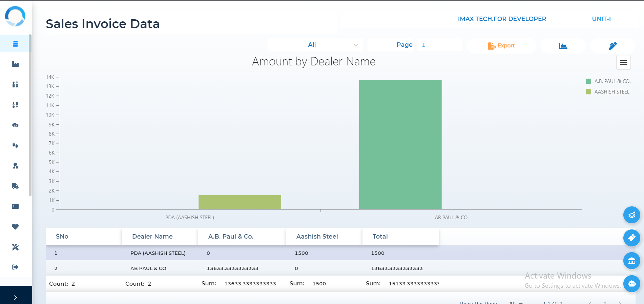Click the pencil edit icon
This screenshot has height=304, width=644.
pos(612,46)
